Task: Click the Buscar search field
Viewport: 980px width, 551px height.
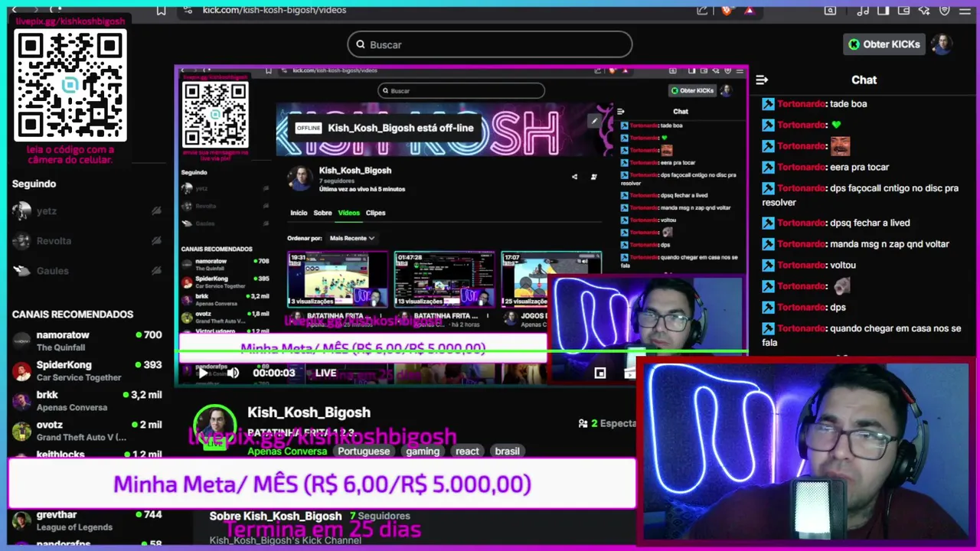Action: (490, 44)
